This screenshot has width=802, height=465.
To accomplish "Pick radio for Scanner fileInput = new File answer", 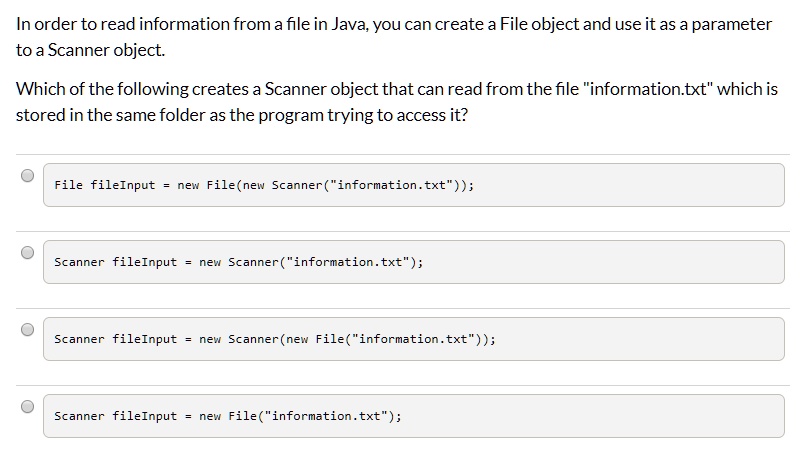I will [x=27, y=406].
